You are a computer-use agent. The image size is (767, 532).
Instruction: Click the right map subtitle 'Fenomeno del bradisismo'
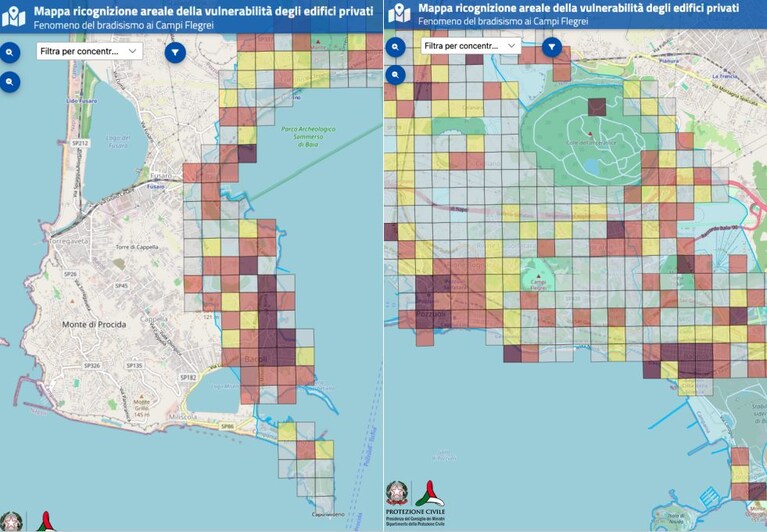469,21
